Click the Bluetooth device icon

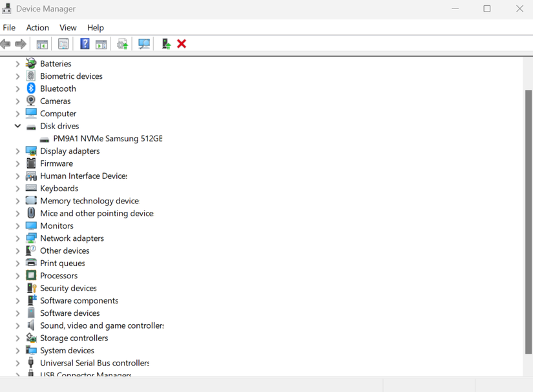tap(31, 88)
